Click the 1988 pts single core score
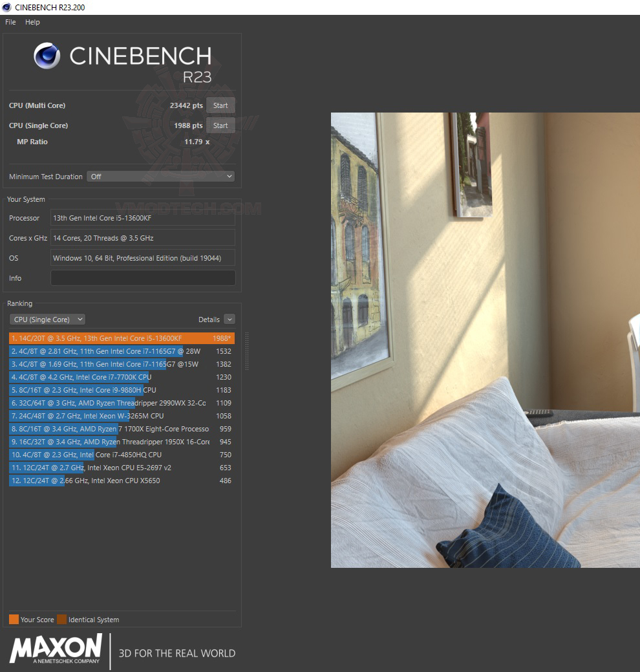This screenshot has width=640, height=672. click(188, 125)
